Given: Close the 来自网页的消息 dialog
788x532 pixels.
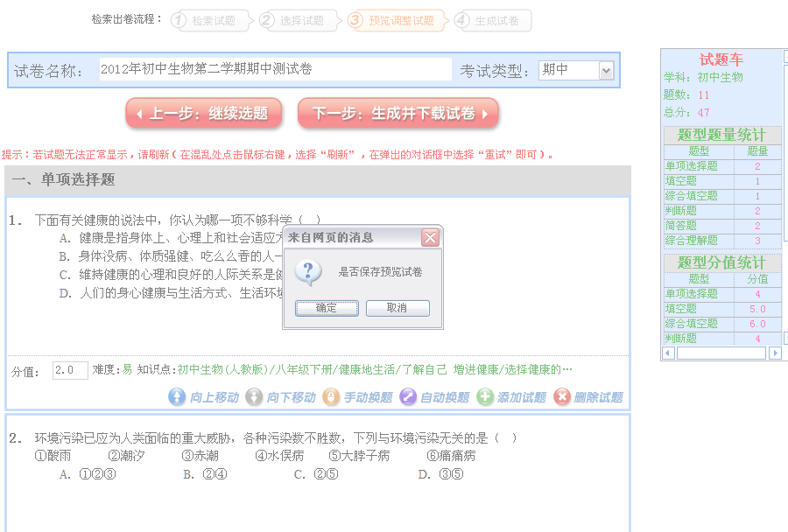Looking at the screenshot, I should point(430,237).
